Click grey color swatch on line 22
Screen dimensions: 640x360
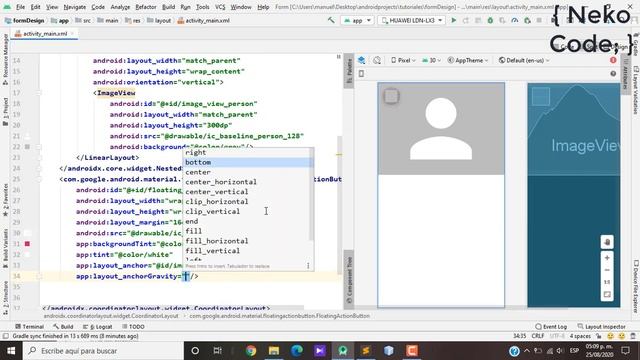point(27,147)
